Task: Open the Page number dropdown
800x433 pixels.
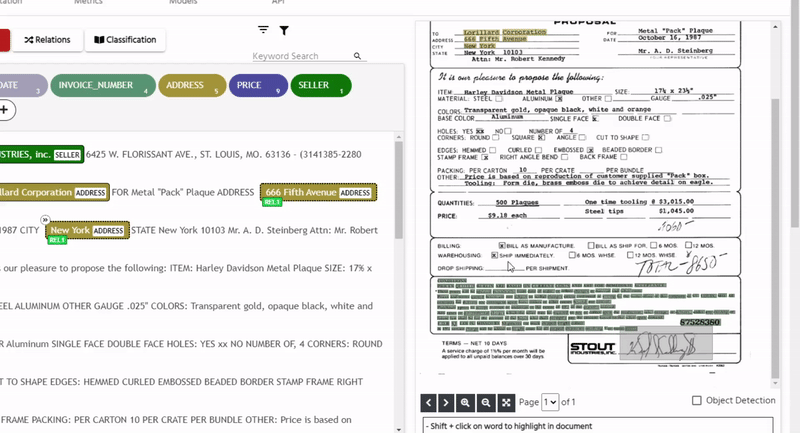Action: coord(550,402)
